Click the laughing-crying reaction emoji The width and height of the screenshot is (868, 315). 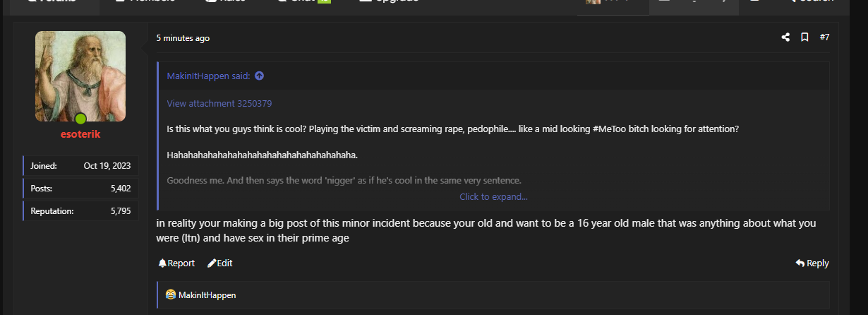tap(170, 295)
